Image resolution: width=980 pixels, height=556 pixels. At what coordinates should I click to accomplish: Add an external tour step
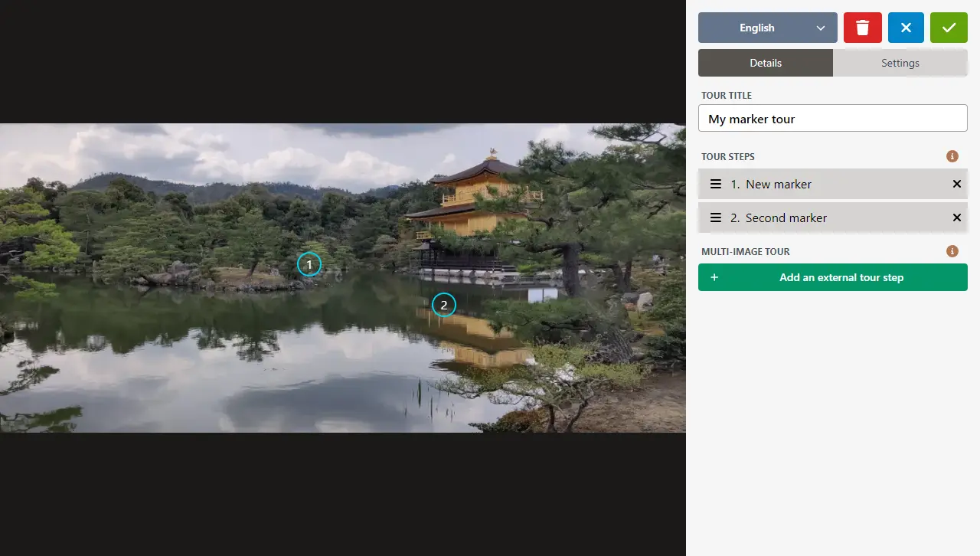[841, 277]
